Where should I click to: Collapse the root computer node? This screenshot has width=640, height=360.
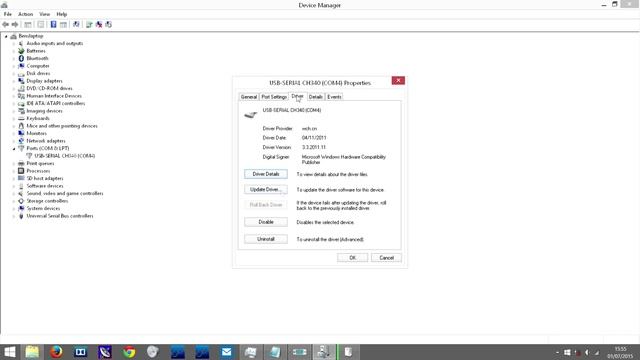point(6,36)
